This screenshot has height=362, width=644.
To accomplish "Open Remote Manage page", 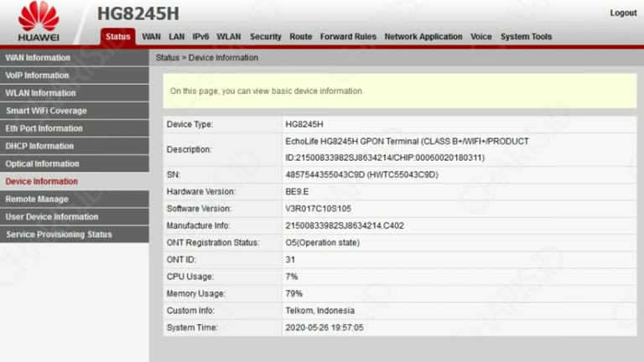I will pyautogui.click(x=75, y=199).
